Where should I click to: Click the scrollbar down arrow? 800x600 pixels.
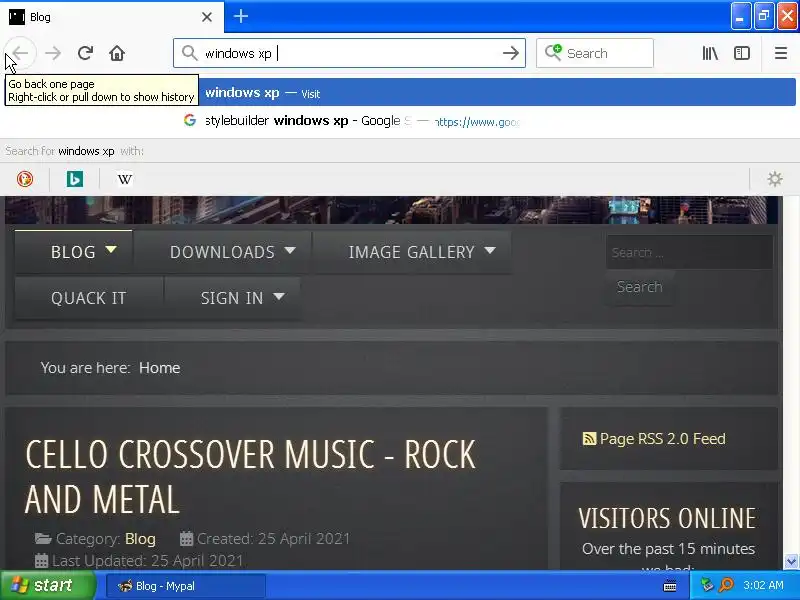point(791,561)
